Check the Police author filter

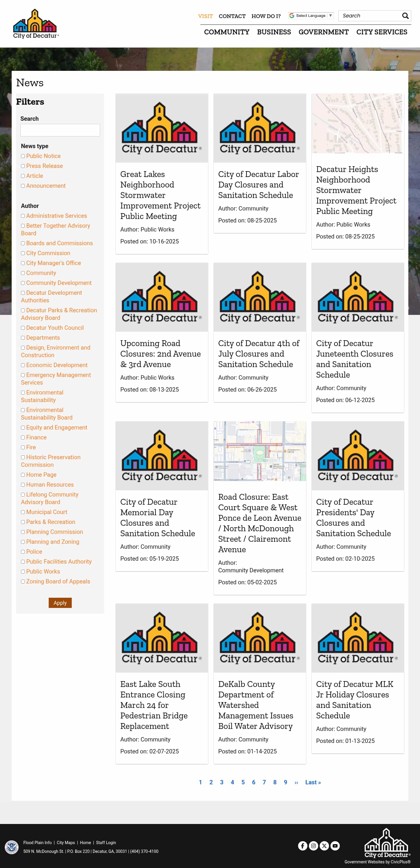point(23,552)
